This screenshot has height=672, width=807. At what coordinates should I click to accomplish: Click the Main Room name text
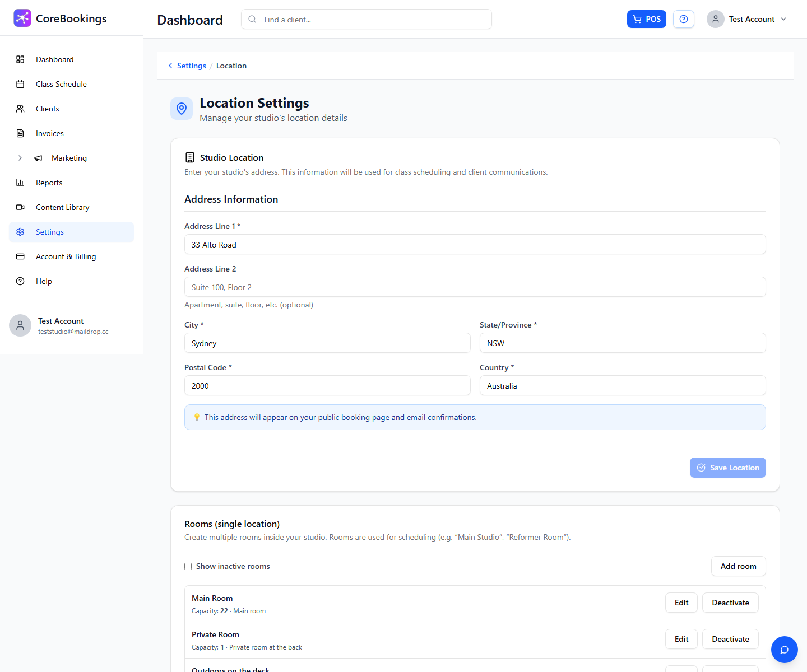click(x=212, y=598)
